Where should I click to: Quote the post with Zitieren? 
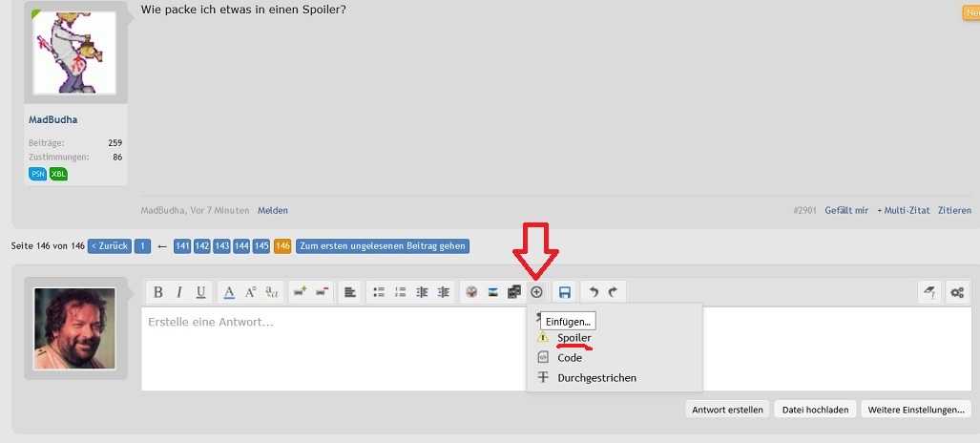pyautogui.click(x=954, y=211)
